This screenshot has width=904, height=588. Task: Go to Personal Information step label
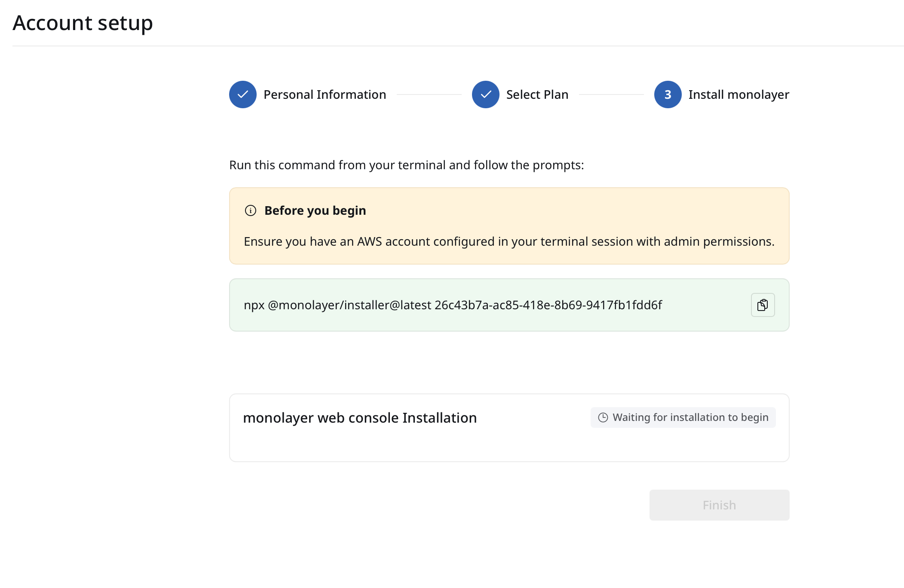tap(325, 94)
